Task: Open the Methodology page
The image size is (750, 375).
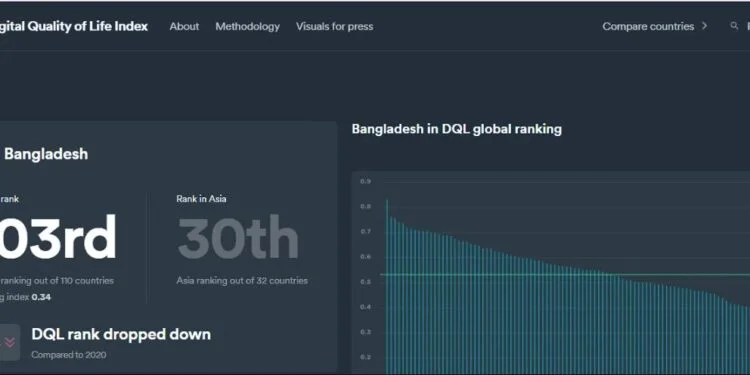Action: (x=247, y=26)
